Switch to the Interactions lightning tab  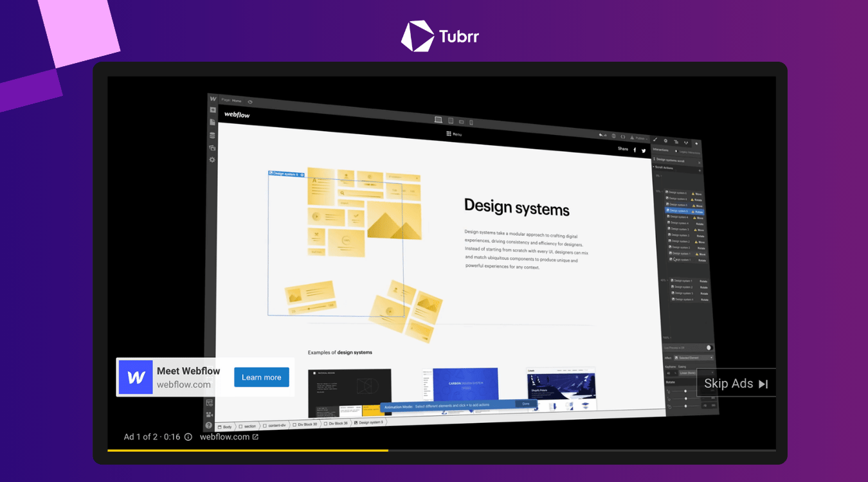coord(696,143)
